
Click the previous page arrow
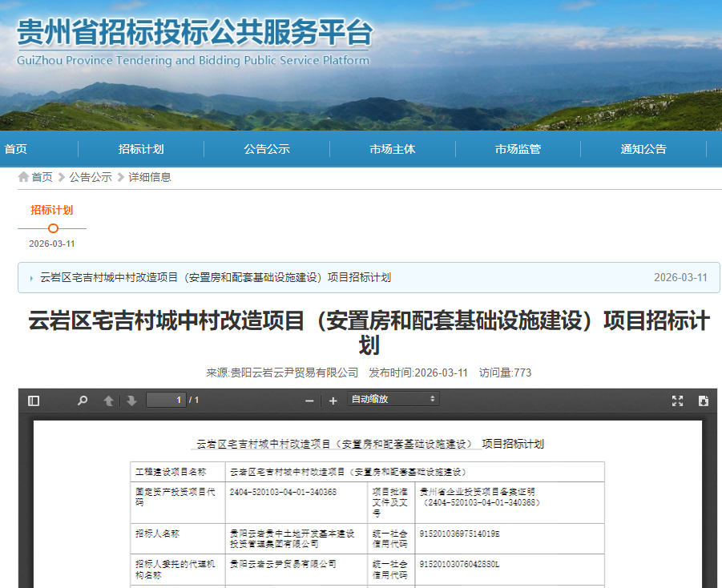point(109,401)
